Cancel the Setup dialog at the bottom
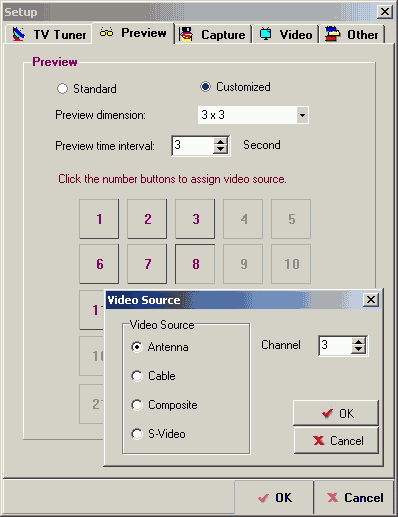The width and height of the screenshot is (398, 517). click(x=355, y=497)
